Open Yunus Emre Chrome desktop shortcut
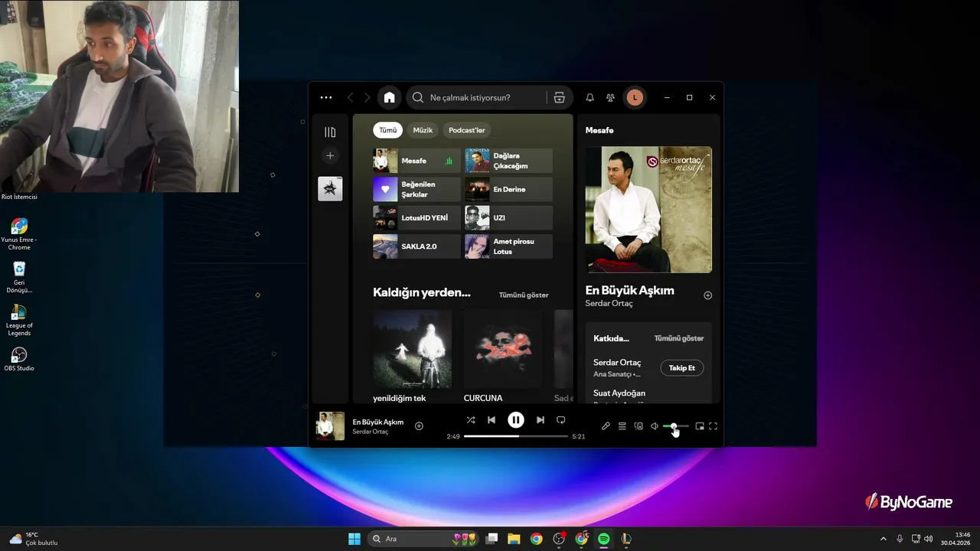The width and height of the screenshot is (980, 551). tap(19, 234)
